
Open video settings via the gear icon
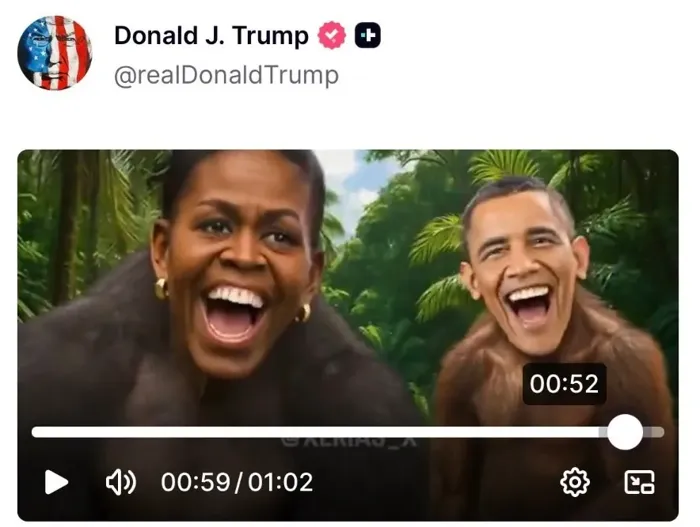coord(575,482)
